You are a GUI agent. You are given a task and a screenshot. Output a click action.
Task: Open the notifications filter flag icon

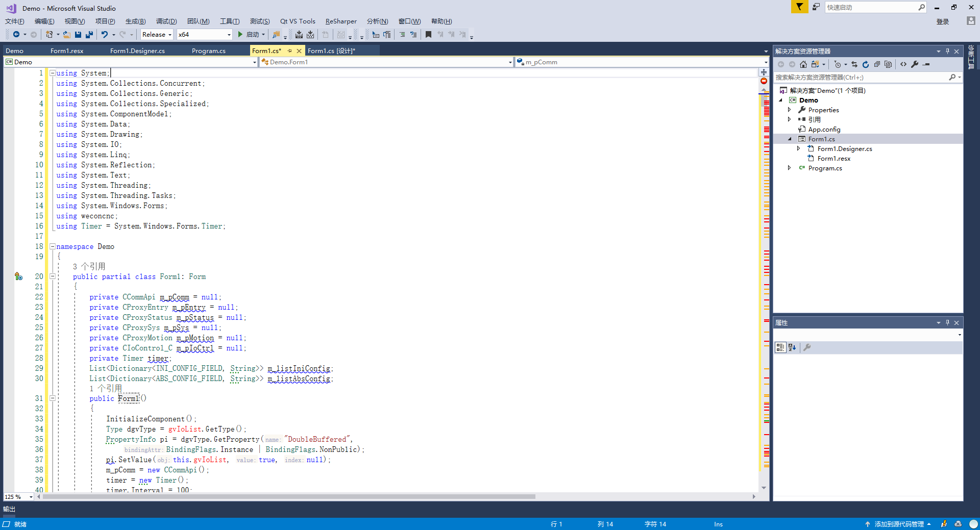click(x=799, y=7)
